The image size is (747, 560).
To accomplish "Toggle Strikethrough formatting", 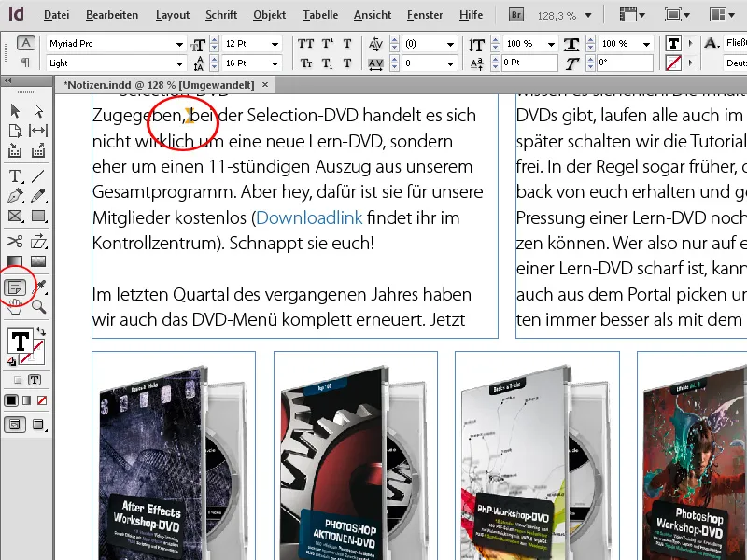I will coord(347,63).
